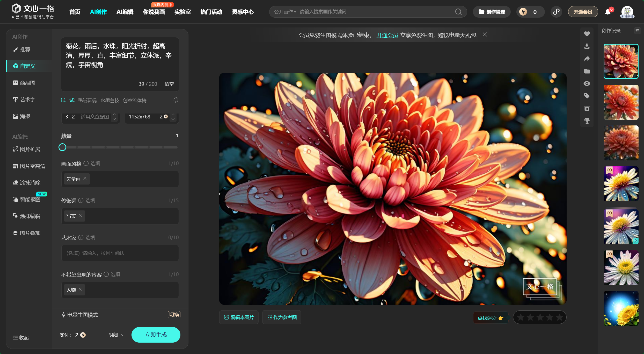644x354 pixels.
Task: Click the share arrow icon
Action: (587, 59)
